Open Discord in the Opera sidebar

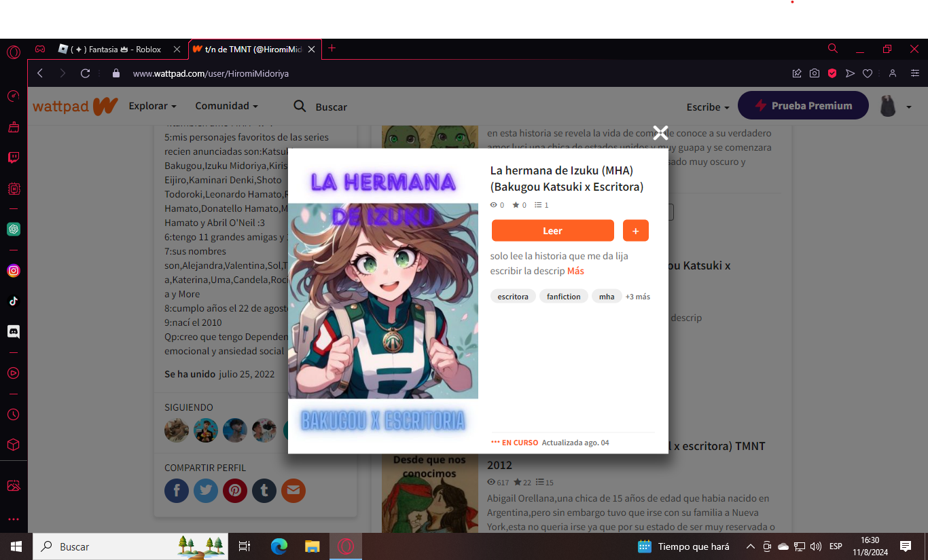tap(14, 332)
